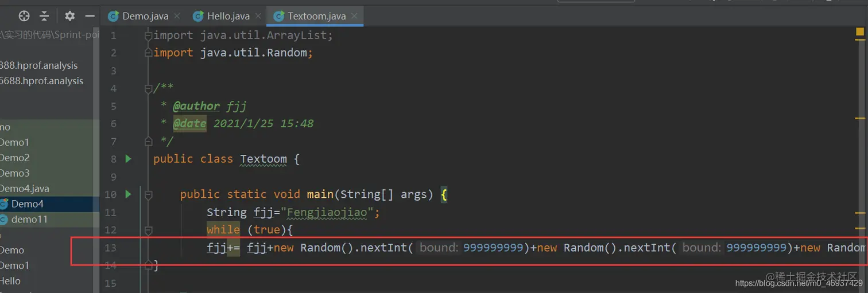Click the @author tag in Javadoc
Image resolution: width=868 pixels, height=293 pixels.
tap(196, 106)
